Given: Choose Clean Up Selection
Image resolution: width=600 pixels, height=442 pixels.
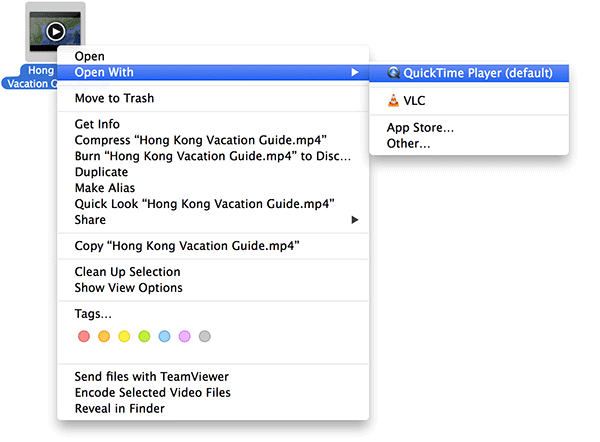Looking at the screenshot, I should pos(213,272).
